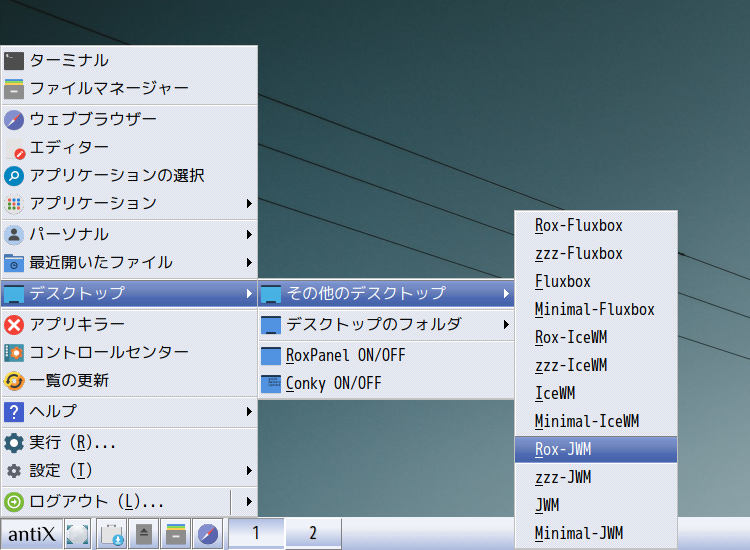
Task: Click the アプリケーションの選択 menu label
Action: click(117, 176)
